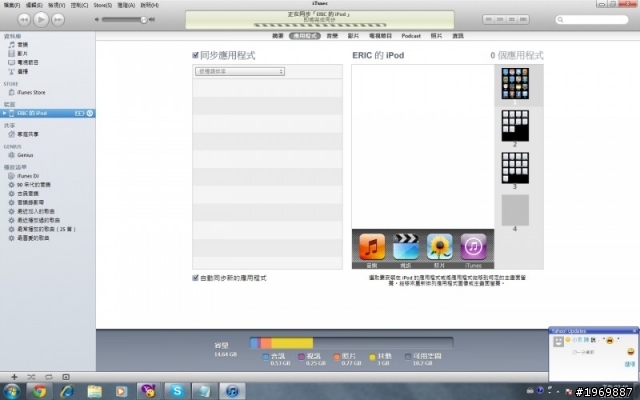Click the Music note icon in library
640x400 pixels.
(11, 44)
